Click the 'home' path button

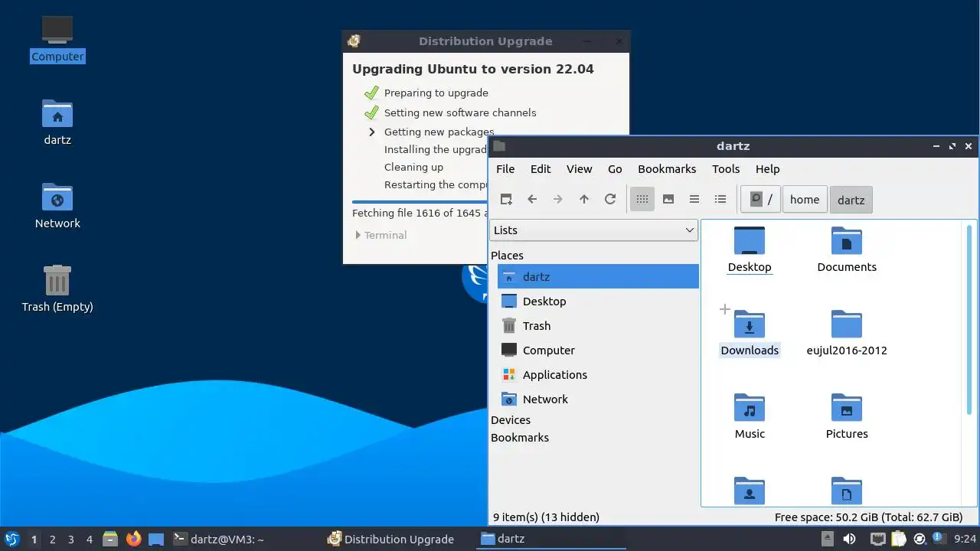[805, 200]
